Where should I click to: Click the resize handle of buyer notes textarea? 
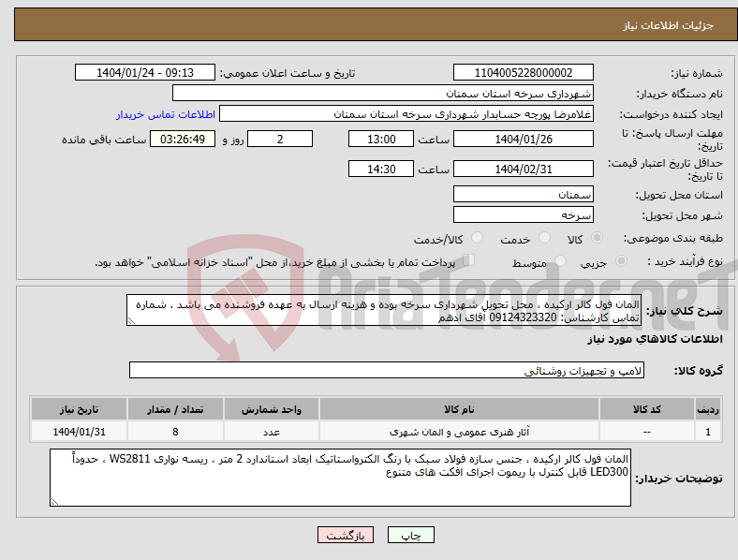pyautogui.click(x=54, y=502)
